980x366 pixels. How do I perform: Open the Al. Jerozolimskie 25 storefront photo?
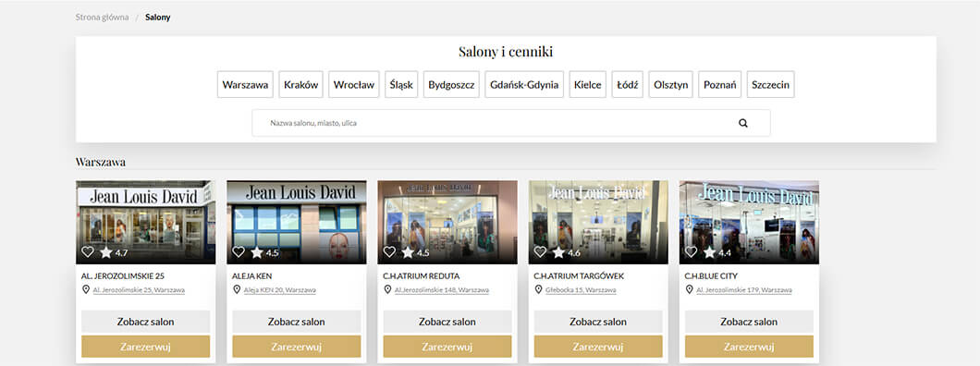tap(146, 222)
